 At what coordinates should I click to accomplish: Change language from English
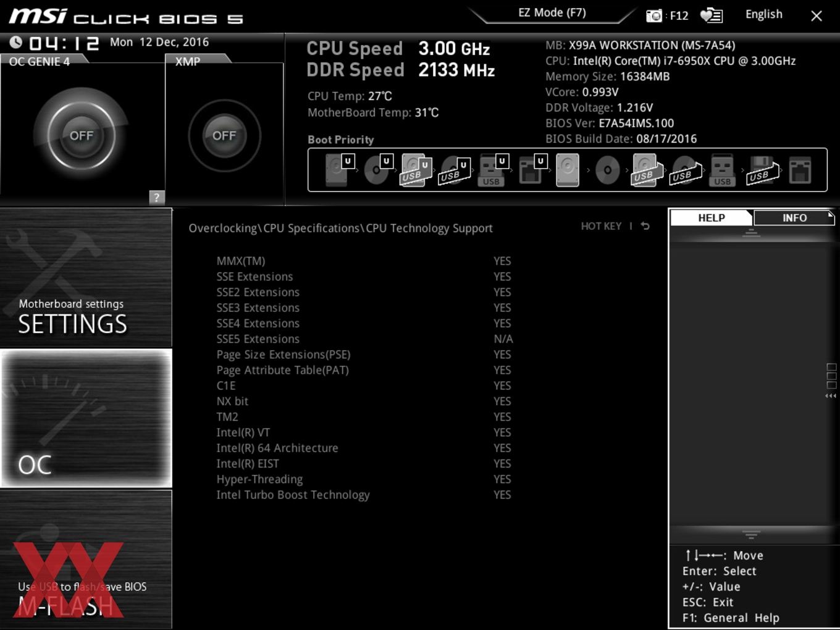point(763,14)
